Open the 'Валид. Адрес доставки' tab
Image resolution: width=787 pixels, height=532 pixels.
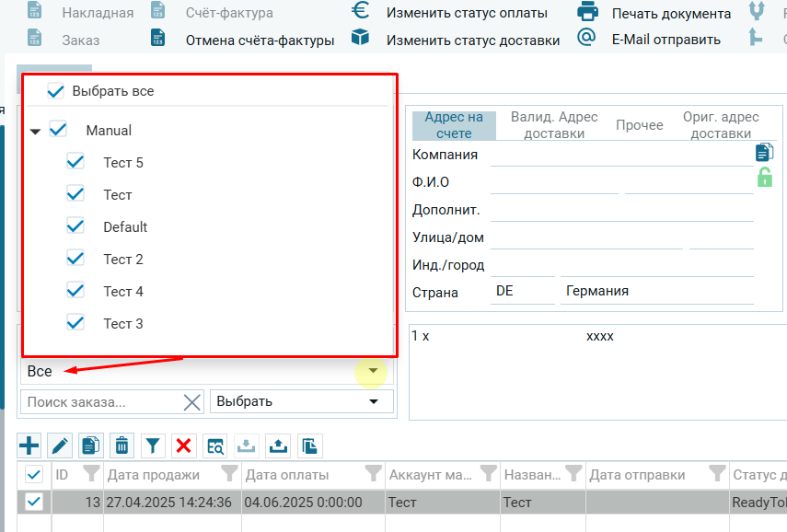pyautogui.click(x=554, y=125)
